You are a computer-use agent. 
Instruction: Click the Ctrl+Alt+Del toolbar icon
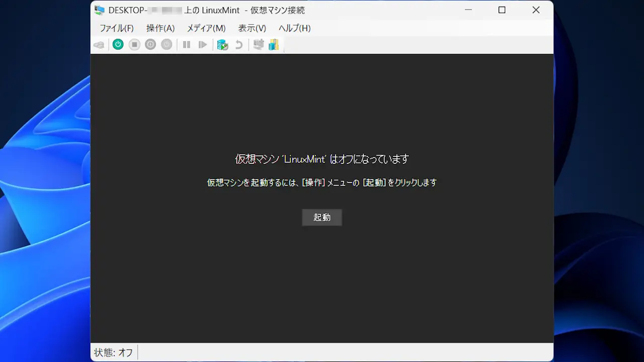tap(99, 45)
